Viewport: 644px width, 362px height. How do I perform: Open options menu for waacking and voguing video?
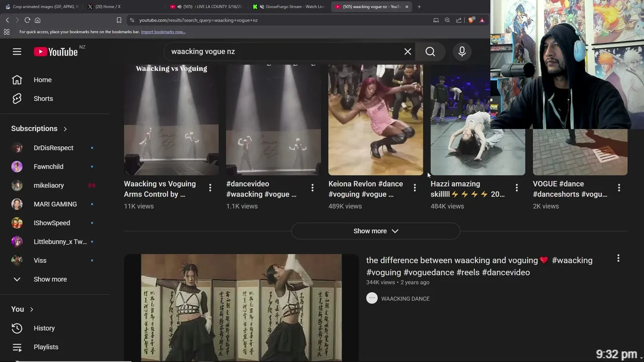tap(618, 258)
